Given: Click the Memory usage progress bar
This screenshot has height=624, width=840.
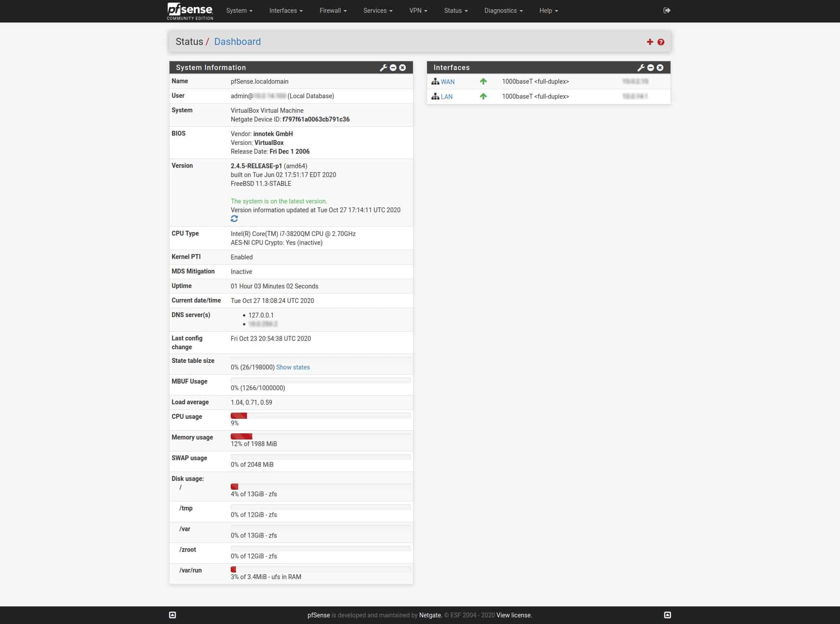Looking at the screenshot, I should tap(321, 436).
